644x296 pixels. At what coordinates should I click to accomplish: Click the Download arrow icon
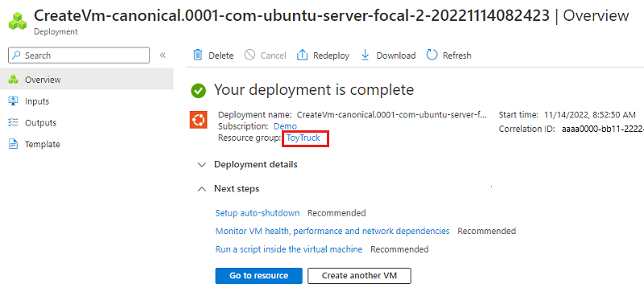click(365, 55)
